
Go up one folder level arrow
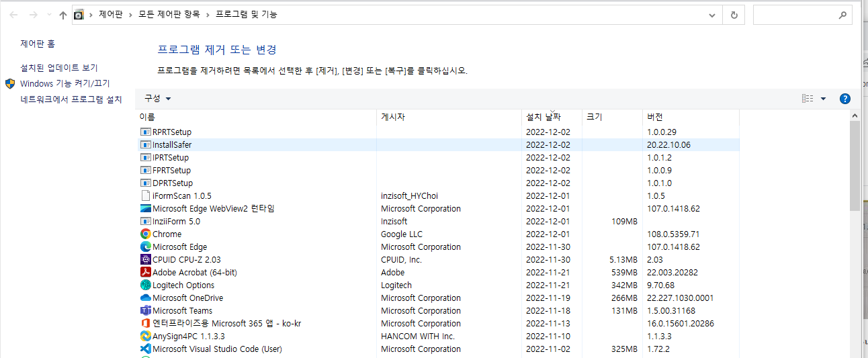click(63, 15)
